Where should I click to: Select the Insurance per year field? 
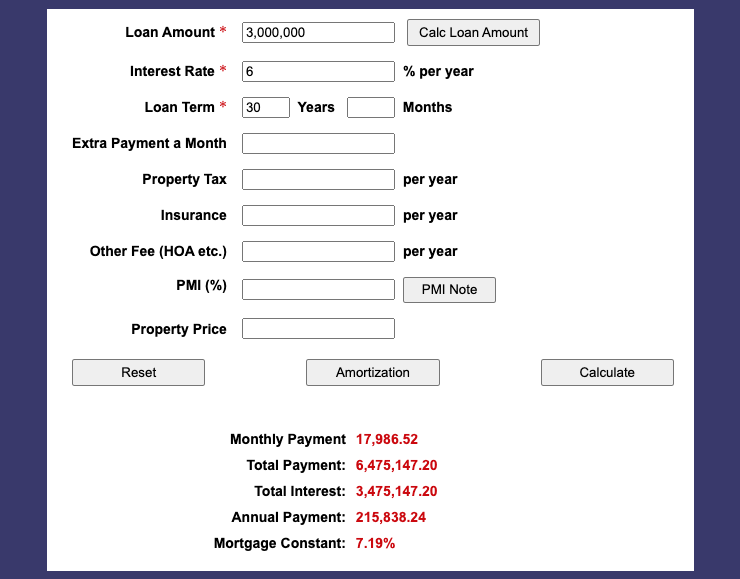(x=318, y=216)
